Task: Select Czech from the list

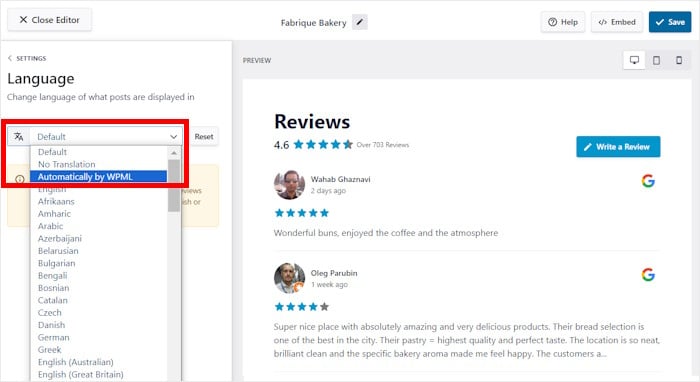Action: tap(99, 313)
